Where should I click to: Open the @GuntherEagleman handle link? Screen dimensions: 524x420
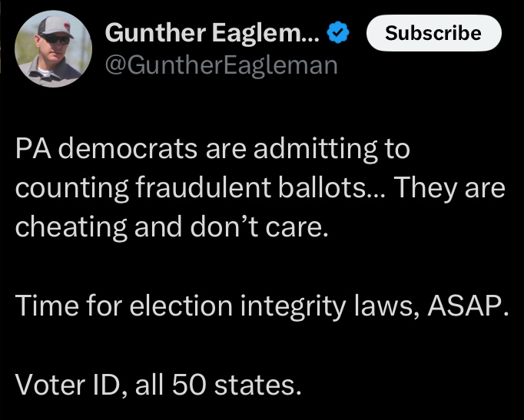[221, 65]
